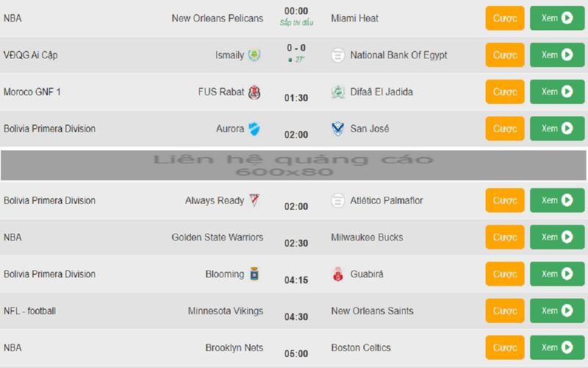Open the Golden State Warriors team link
The image size is (588, 368).
(217, 237)
